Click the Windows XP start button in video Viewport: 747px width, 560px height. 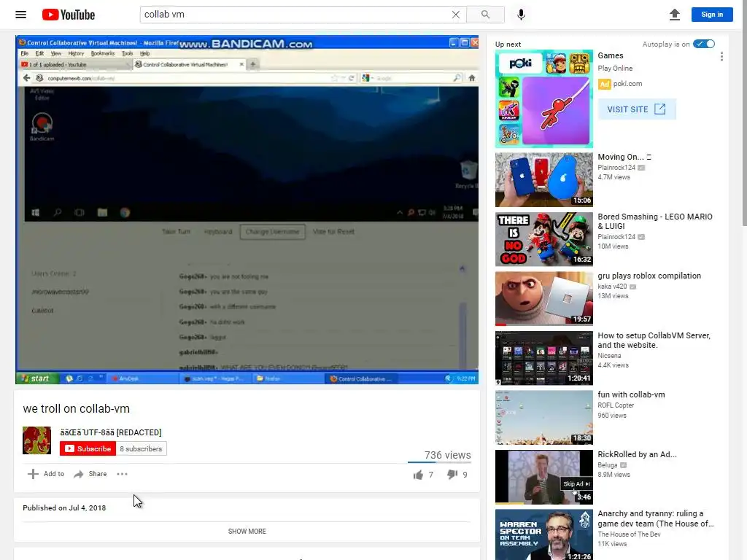(x=37, y=378)
